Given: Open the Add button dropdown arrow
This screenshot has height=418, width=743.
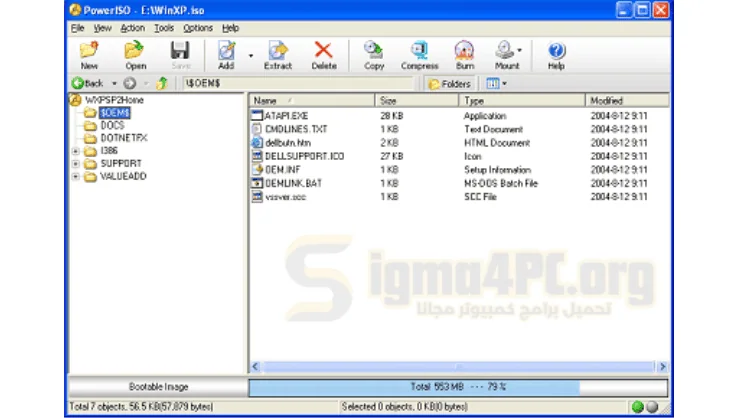Looking at the screenshot, I should pos(251,56).
